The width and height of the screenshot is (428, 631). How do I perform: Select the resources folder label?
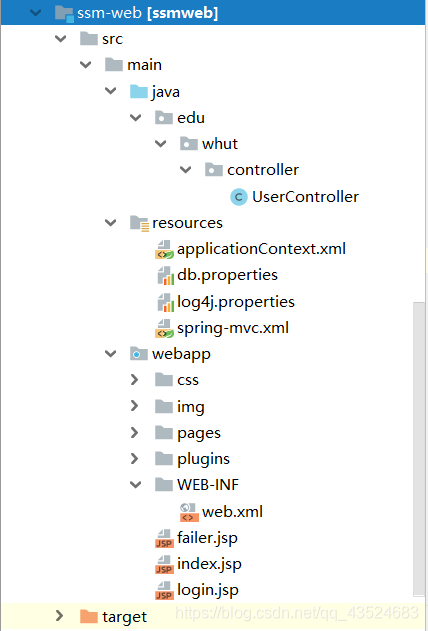pyautogui.click(x=187, y=223)
